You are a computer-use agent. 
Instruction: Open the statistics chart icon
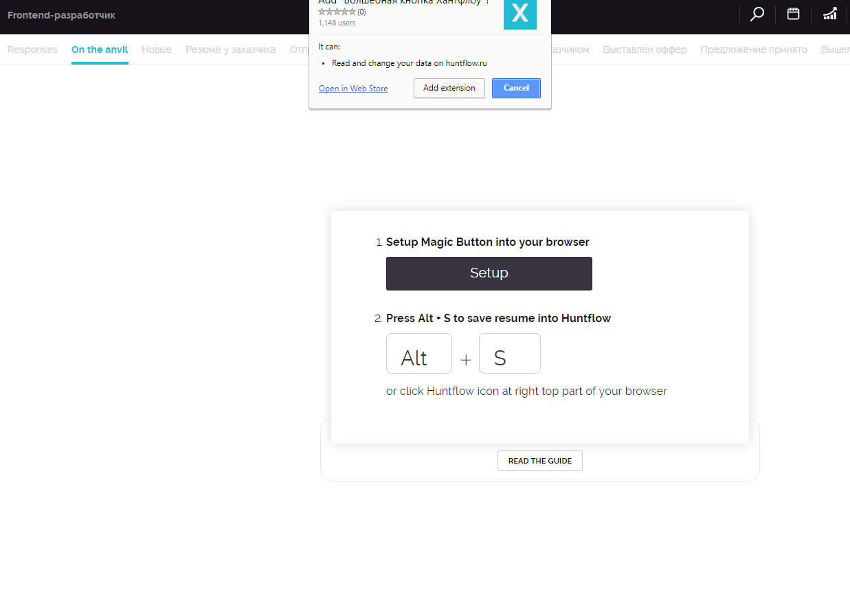(x=830, y=14)
